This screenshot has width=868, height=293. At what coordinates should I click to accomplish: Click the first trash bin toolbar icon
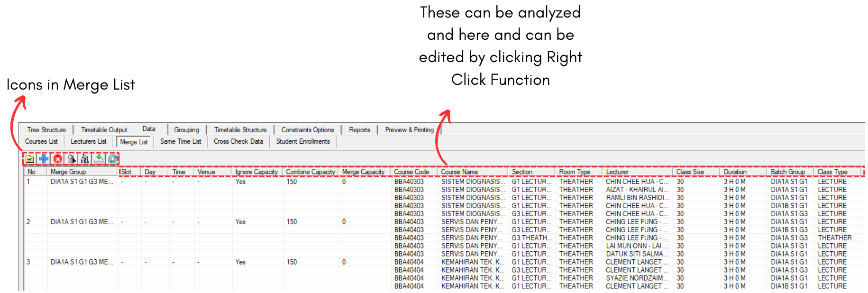pyautogui.click(x=71, y=159)
